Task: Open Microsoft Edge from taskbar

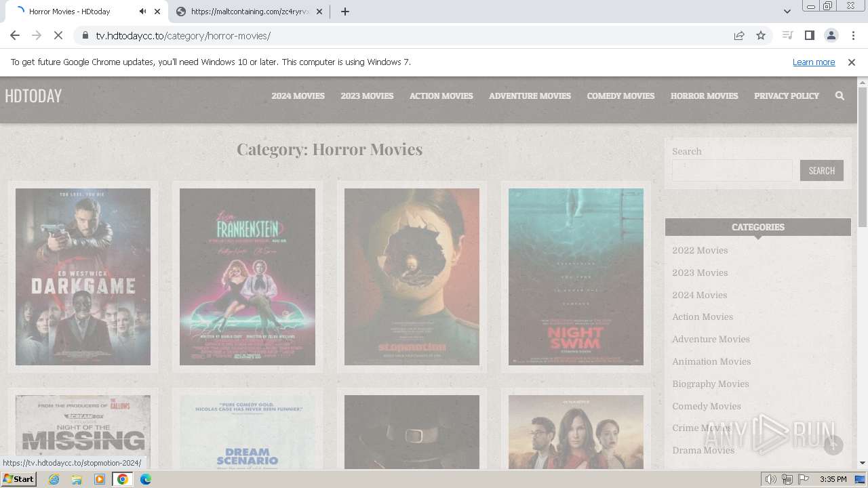Action: [146, 479]
